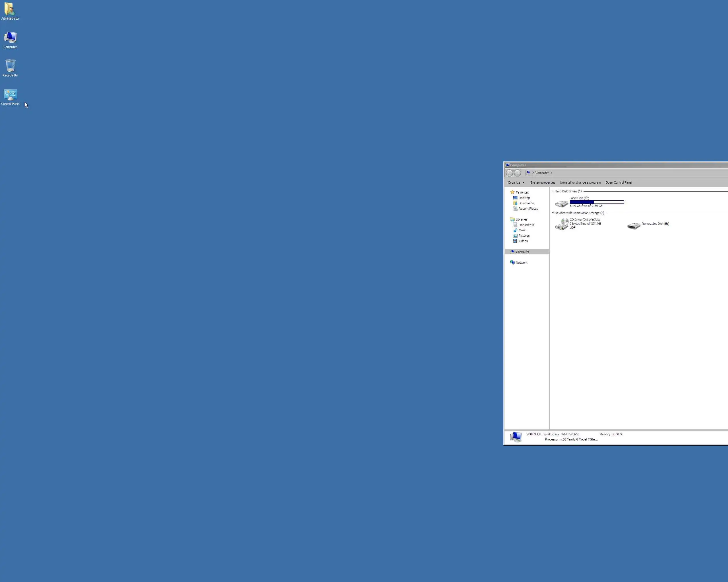Click the Back navigation button

point(509,173)
